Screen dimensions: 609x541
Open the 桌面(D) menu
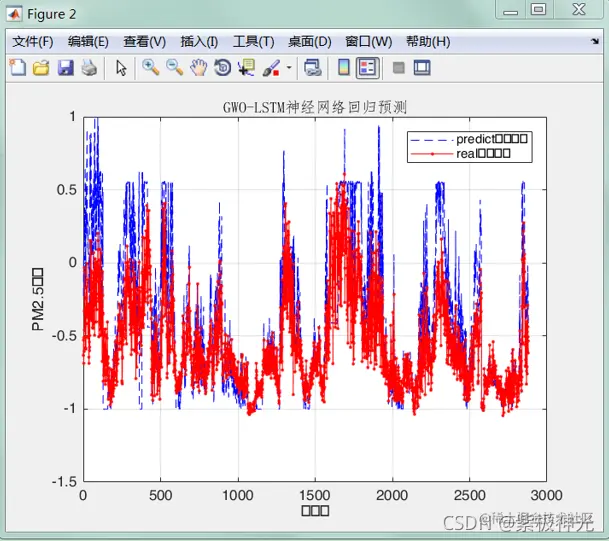click(x=310, y=42)
